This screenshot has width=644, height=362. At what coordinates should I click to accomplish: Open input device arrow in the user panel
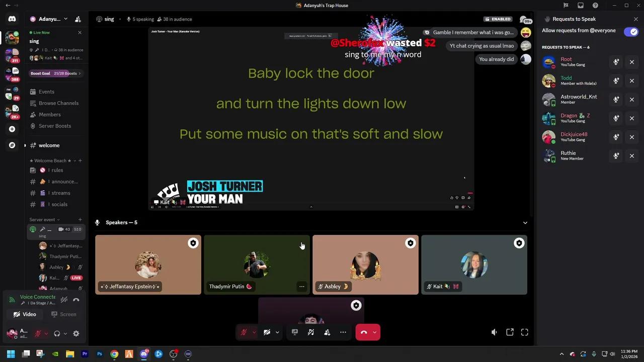(46, 333)
